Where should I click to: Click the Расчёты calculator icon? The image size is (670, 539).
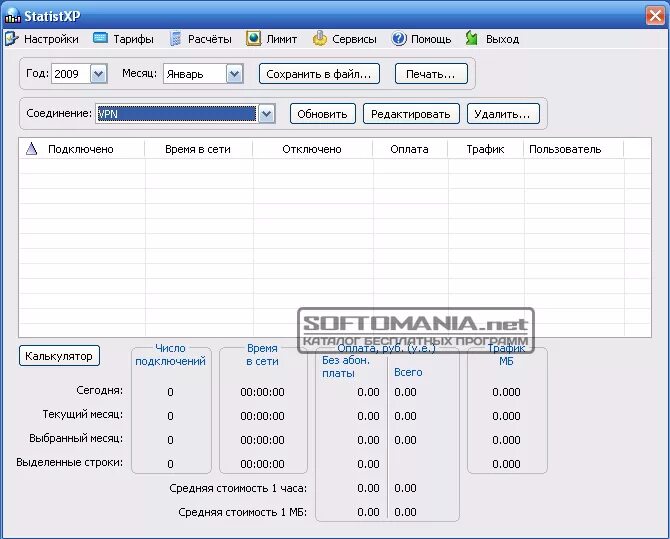pyautogui.click(x=175, y=39)
